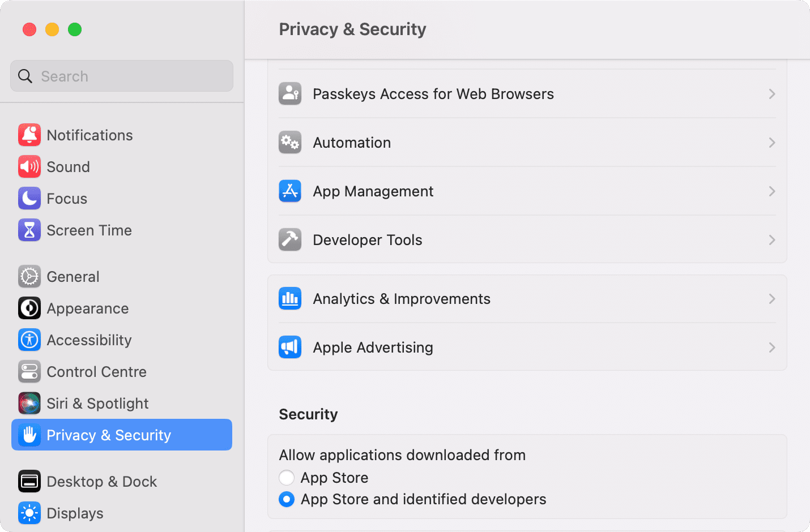Screen dimensions: 810x532
Task: Click the Appearance icon in sidebar
Action: pyautogui.click(x=29, y=308)
